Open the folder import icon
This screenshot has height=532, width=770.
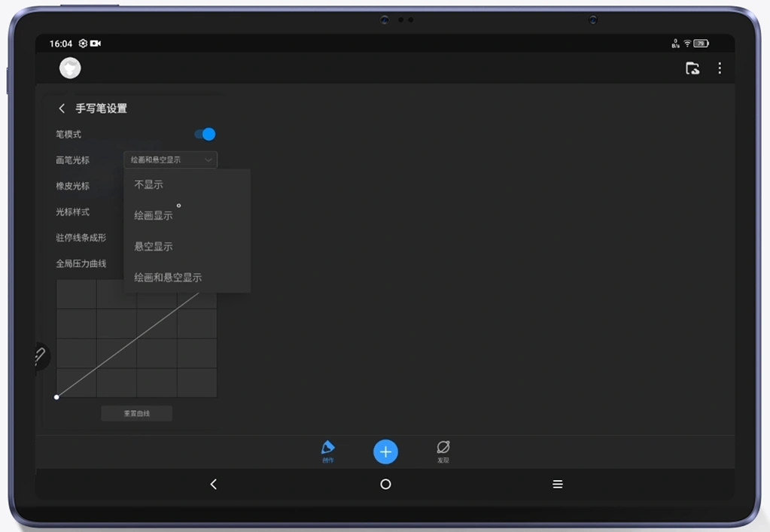tap(692, 68)
